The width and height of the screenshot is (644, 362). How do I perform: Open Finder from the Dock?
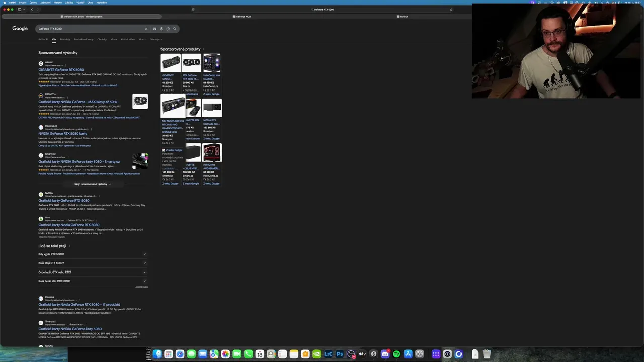pyautogui.click(x=157, y=354)
